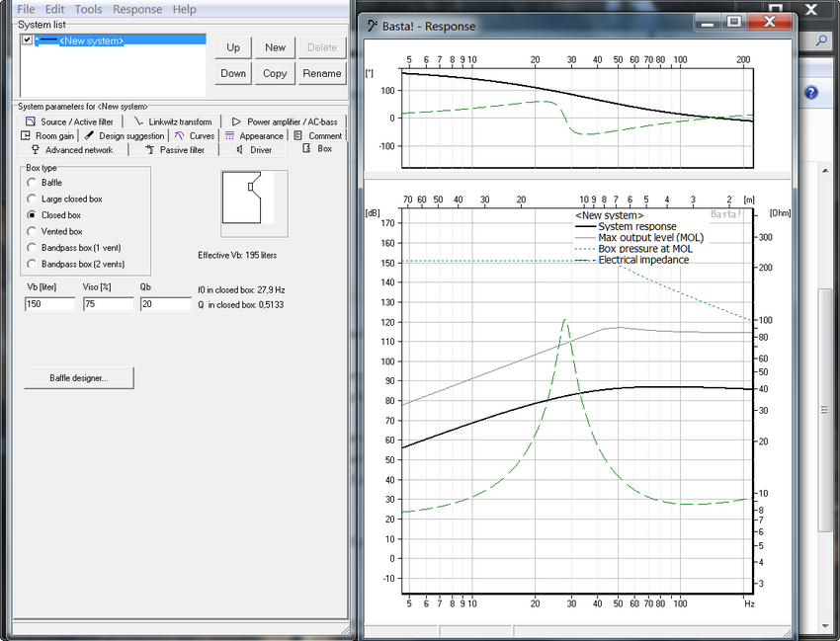840x641 pixels.
Task: Open the Source / Active filter tab
Action: [69, 121]
